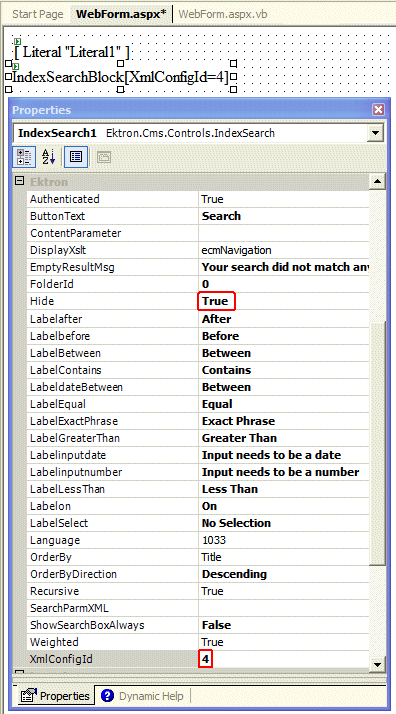Click the greyed Property Pages icon
The width and height of the screenshot is (396, 714).
coord(104,157)
